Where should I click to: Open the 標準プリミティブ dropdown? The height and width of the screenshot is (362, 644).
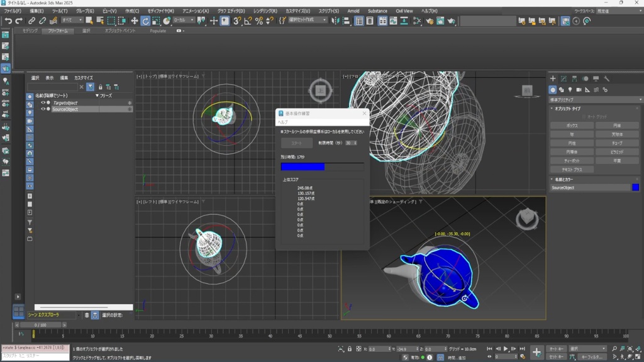[x=594, y=99]
